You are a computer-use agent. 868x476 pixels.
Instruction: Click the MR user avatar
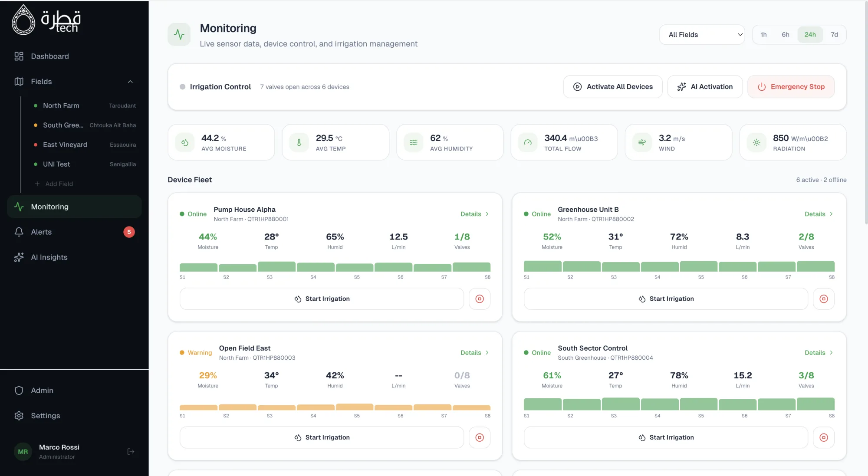(x=23, y=452)
